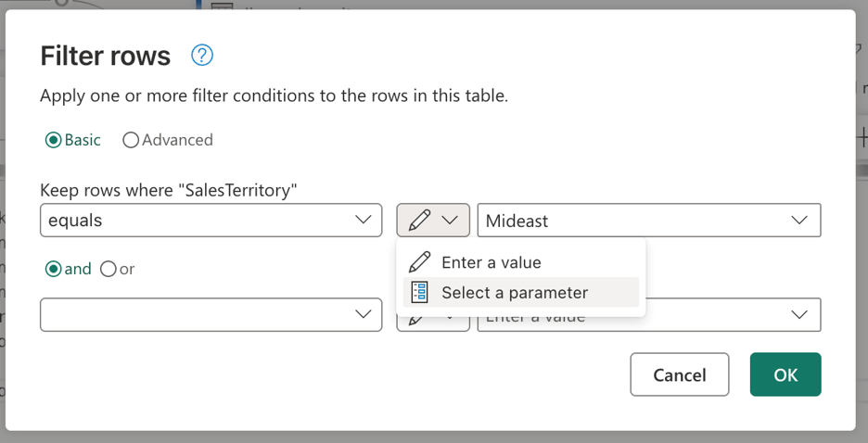Viewport: 868px width, 443px height.
Task: Choose 'Select a parameter' from the menu
Action: click(515, 293)
